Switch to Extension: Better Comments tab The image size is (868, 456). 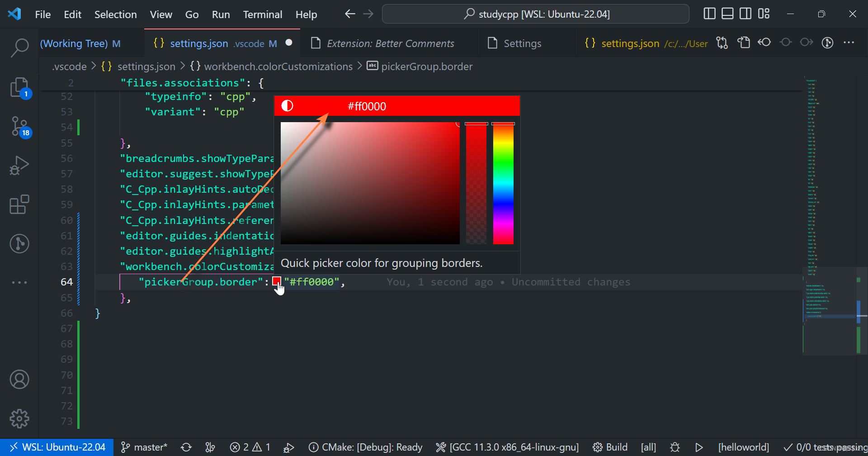pos(389,43)
